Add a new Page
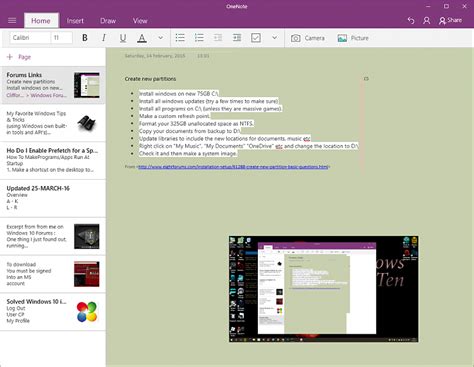 19,57
